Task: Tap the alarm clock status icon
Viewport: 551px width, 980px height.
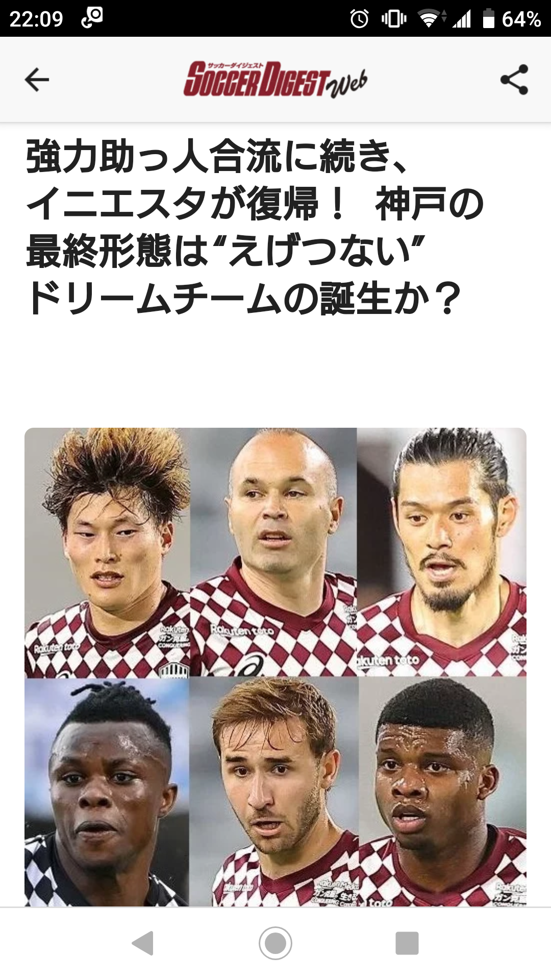Action: [x=359, y=19]
